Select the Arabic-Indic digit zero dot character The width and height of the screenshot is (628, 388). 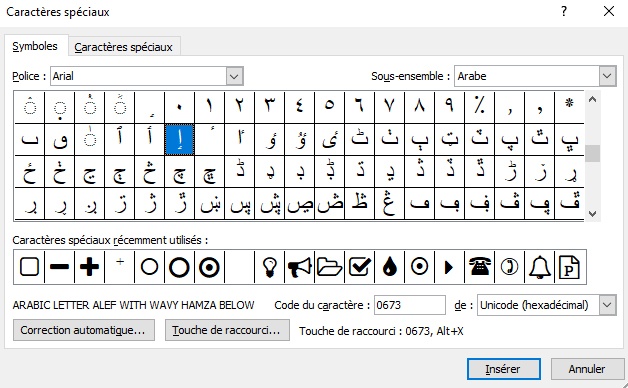pyautogui.click(x=179, y=107)
